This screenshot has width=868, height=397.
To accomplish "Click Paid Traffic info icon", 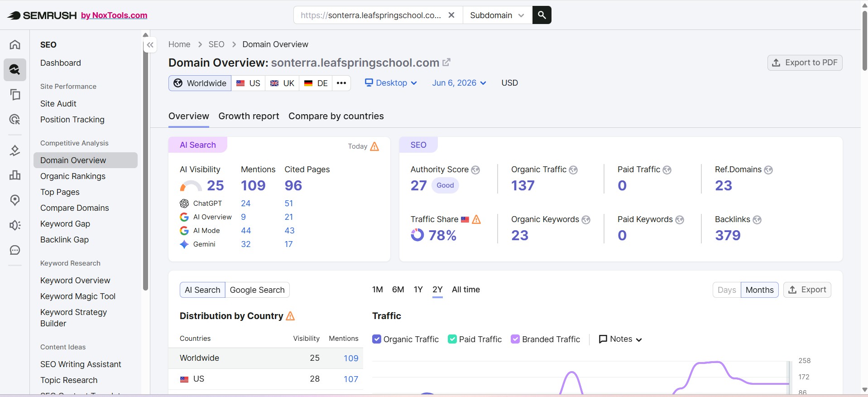I will coord(667,170).
